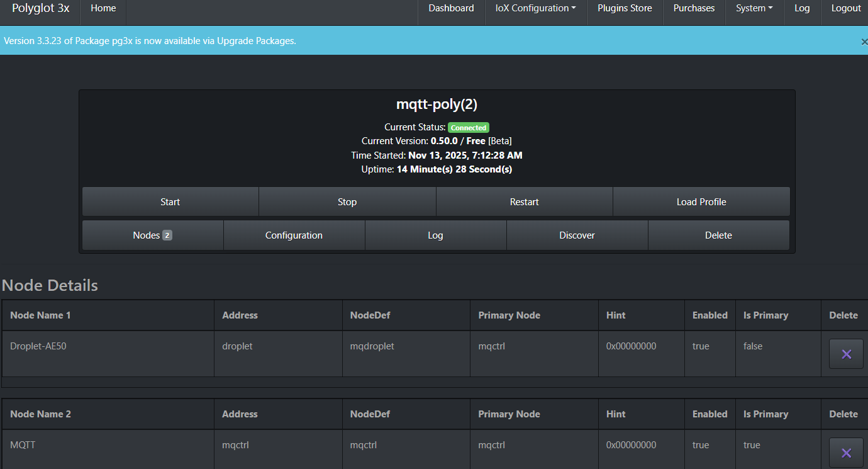Stop the mqtt-poly plugin

click(x=347, y=202)
